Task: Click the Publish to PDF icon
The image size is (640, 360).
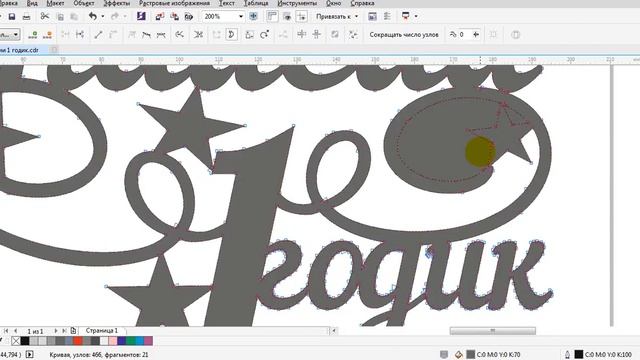Action: point(189,16)
